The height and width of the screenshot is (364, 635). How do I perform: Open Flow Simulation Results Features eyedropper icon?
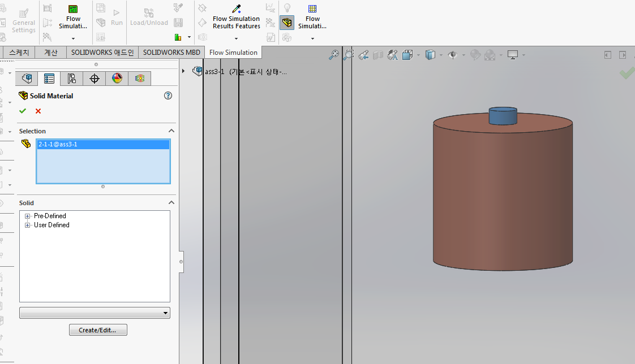237,8
